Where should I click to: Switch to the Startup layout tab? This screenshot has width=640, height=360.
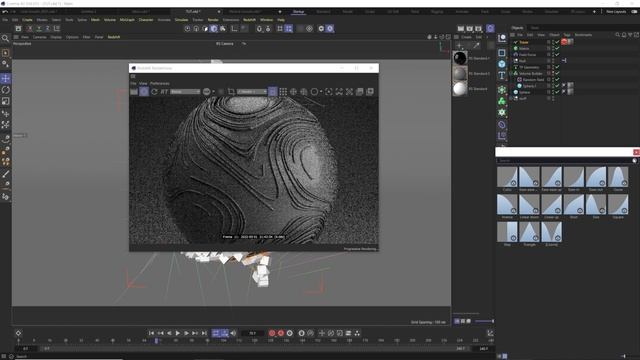[298, 12]
